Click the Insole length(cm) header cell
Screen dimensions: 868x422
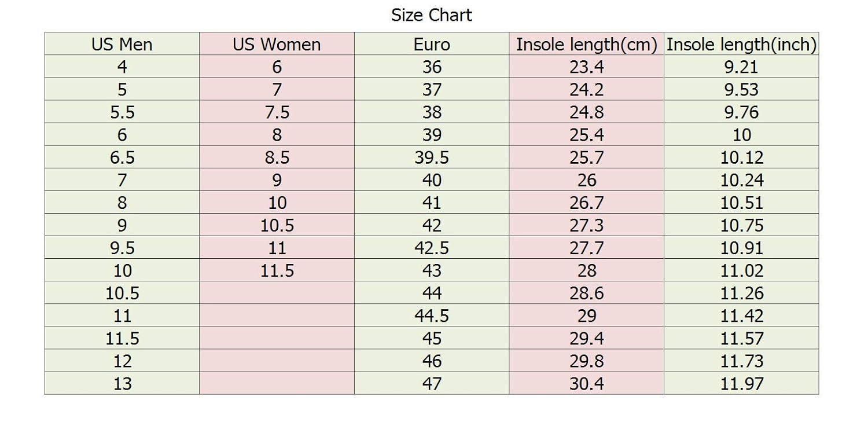[x=586, y=45]
